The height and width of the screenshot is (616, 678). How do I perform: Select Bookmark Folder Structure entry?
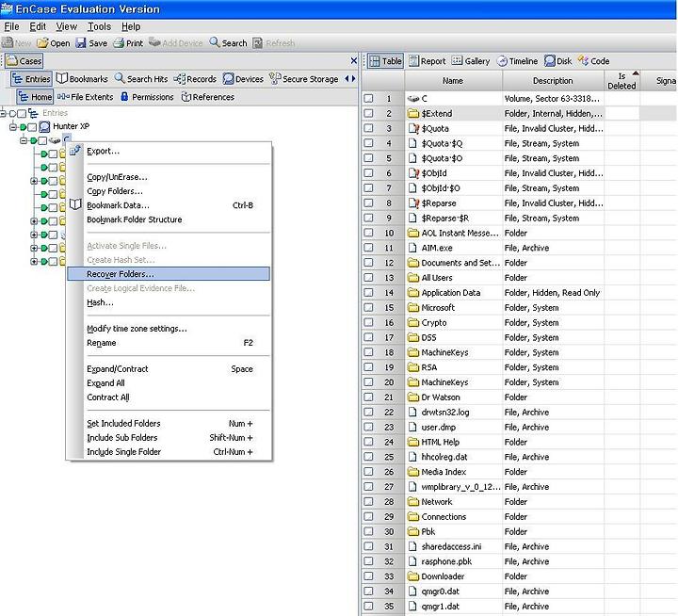tap(169, 219)
